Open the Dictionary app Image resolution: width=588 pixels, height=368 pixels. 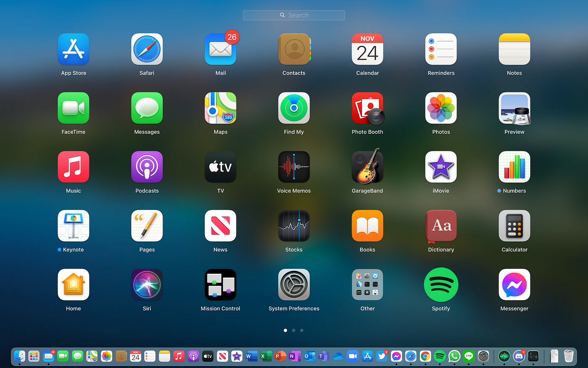(441, 226)
